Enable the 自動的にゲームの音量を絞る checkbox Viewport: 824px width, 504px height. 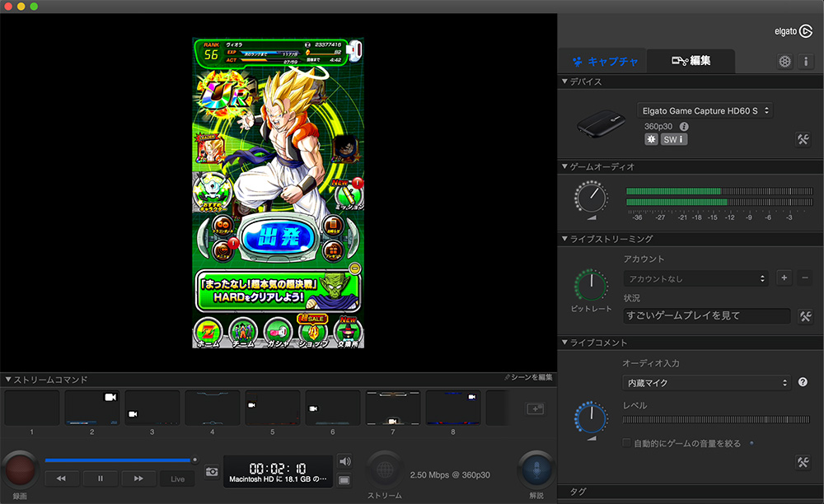[626, 442]
